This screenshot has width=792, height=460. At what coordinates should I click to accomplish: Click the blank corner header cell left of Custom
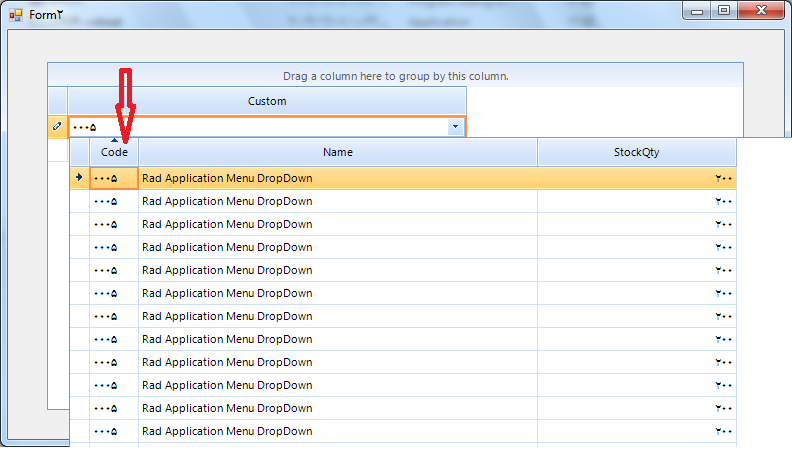point(57,101)
